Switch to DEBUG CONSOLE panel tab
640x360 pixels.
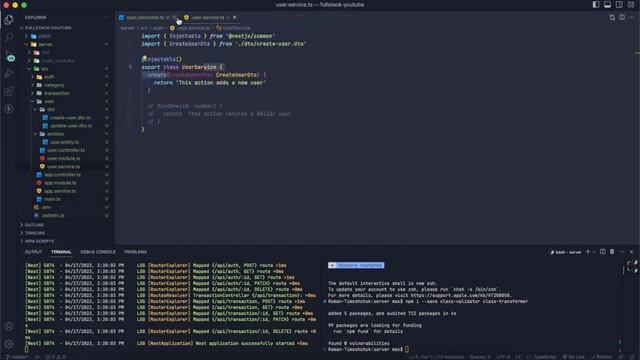tap(98, 252)
